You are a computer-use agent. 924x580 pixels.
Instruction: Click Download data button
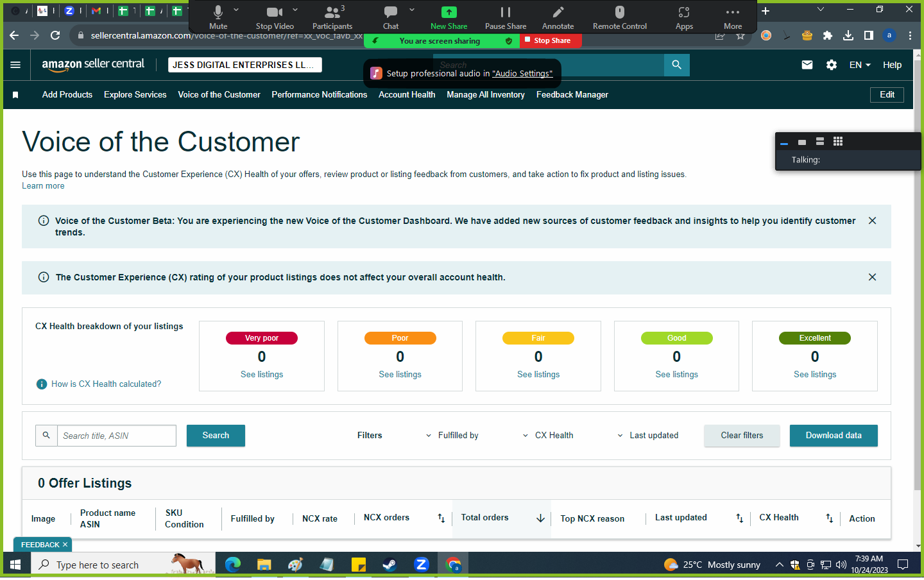[x=834, y=436]
